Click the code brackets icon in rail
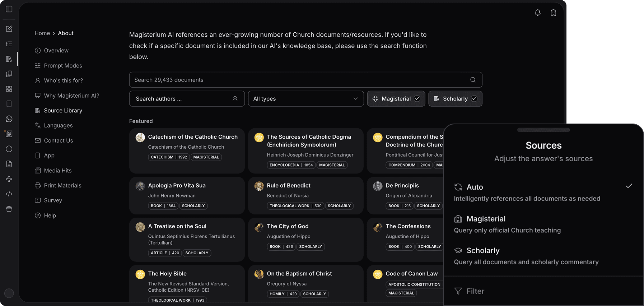 (x=9, y=194)
